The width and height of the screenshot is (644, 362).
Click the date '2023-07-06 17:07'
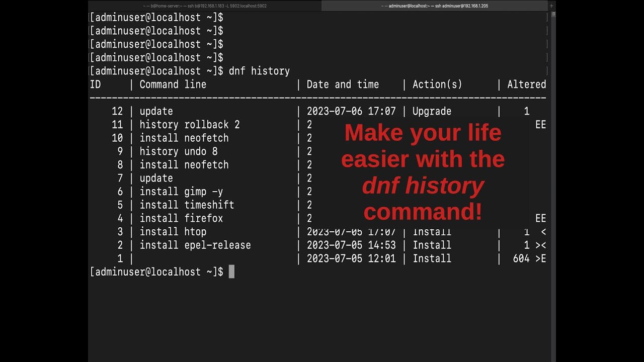click(351, 111)
